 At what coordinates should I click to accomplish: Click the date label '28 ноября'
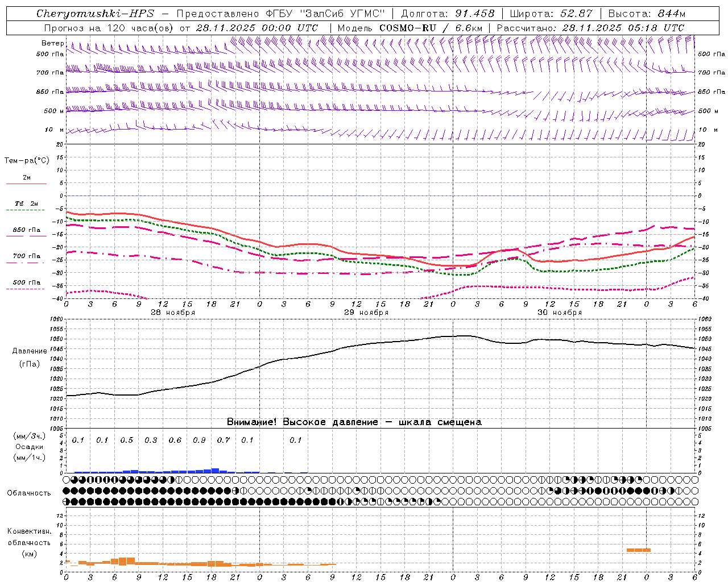(x=173, y=313)
